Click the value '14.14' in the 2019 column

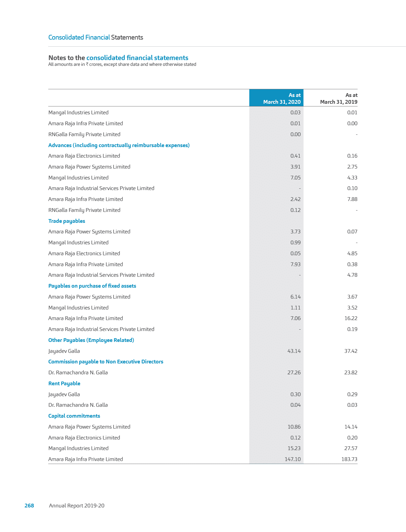pos(351,427)
